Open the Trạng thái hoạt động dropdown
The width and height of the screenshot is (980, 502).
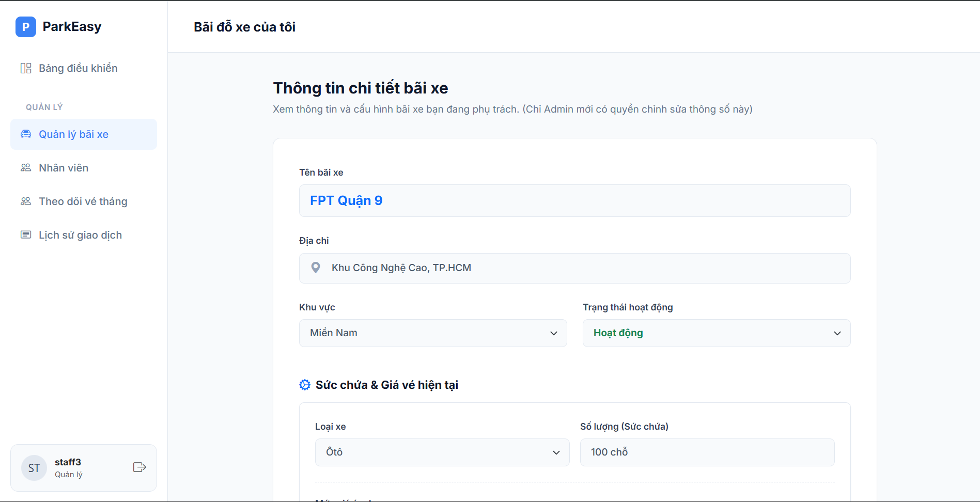click(x=716, y=333)
